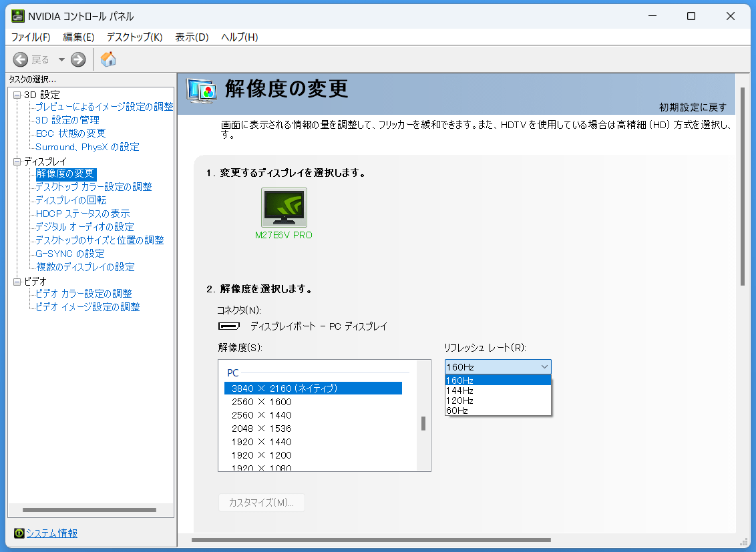Collapse the 3D 設定 tree node
The image size is (756, 552).
pos(17,95)
